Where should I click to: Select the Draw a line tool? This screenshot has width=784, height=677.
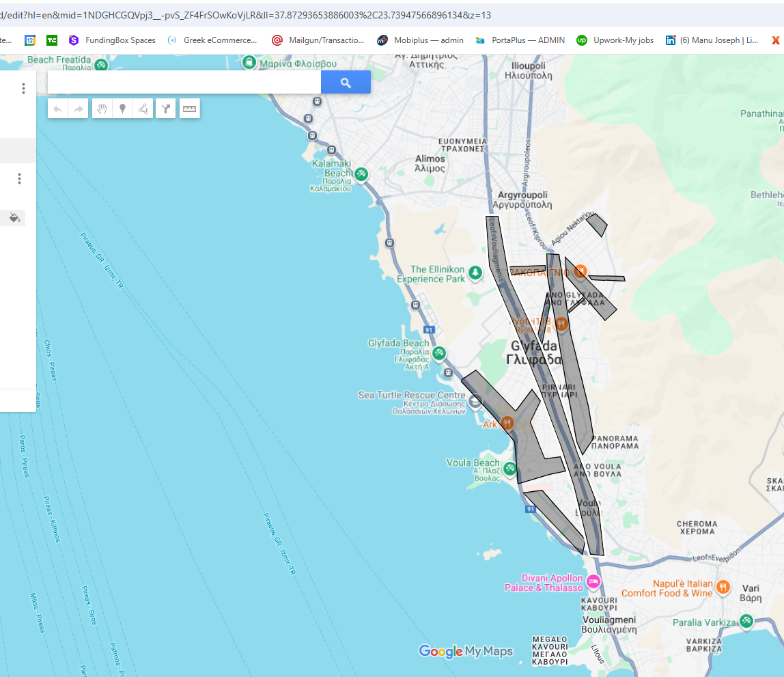click(x=143, y=109)
